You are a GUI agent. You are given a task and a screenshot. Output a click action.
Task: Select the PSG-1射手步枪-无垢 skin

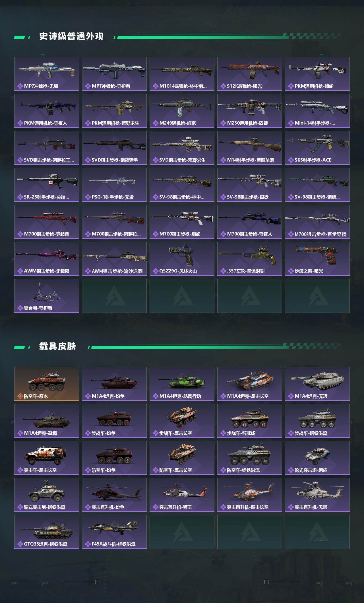click(x=114, y=185)
